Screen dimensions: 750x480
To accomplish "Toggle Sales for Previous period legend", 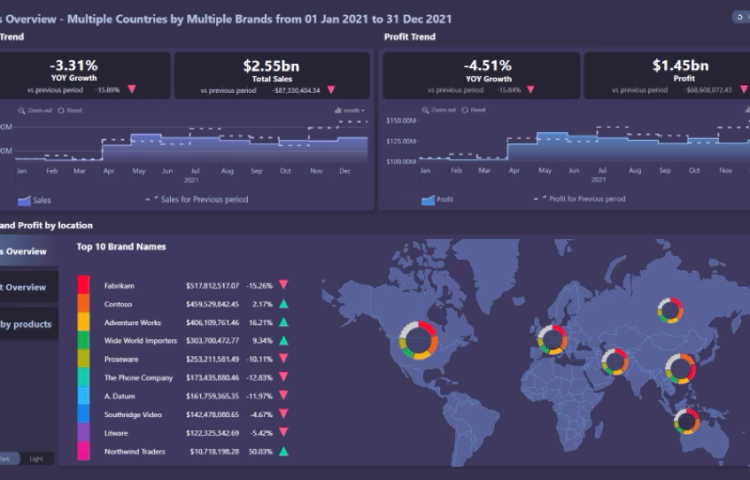I will click(x=199, y=200).
